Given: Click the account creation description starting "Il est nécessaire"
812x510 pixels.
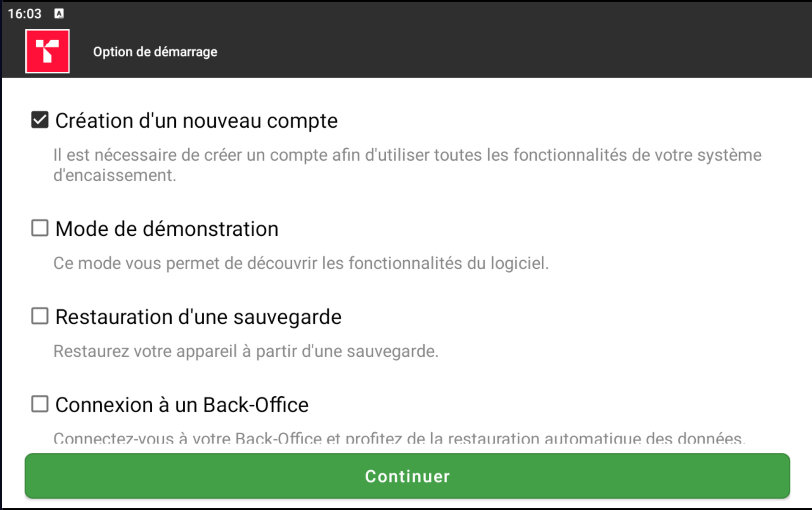Looking at the screenshot, I should coord(407,155).
